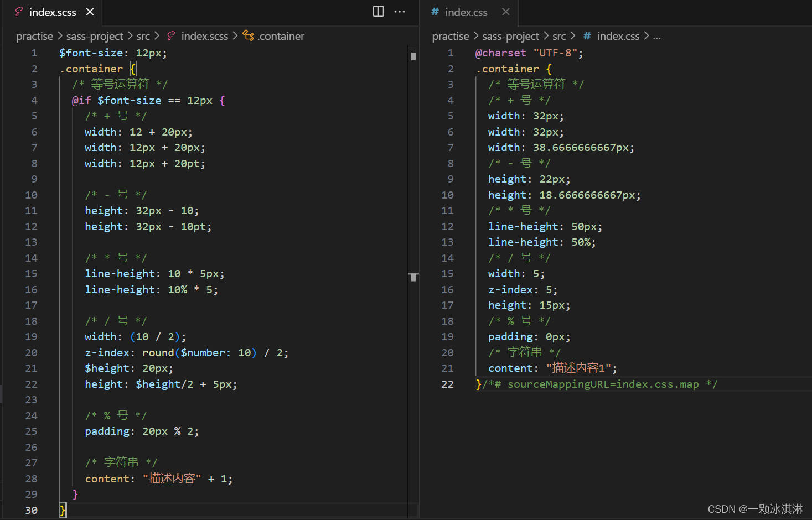Click 'line-height: 10% * 5;' line

click(152, 290)
